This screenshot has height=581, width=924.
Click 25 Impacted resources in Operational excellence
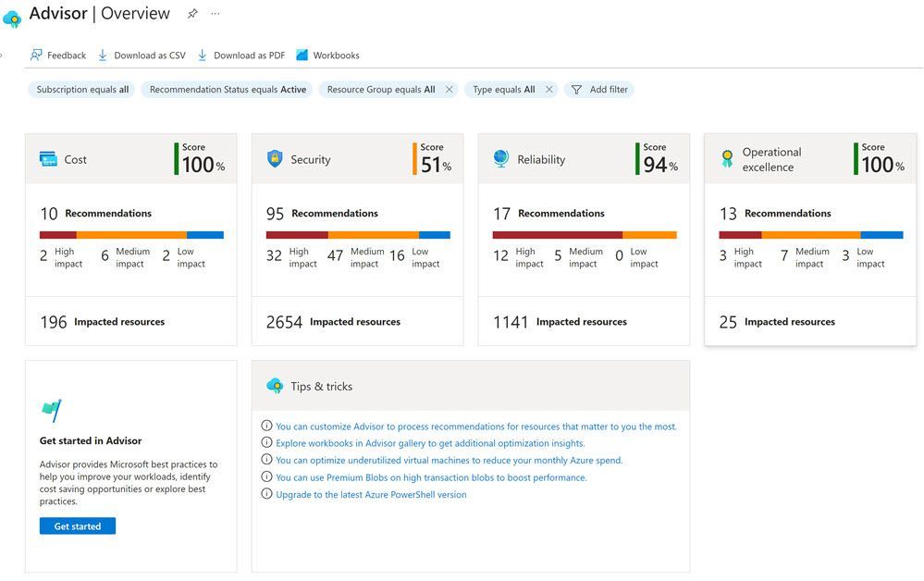click(x=777, y=322)
